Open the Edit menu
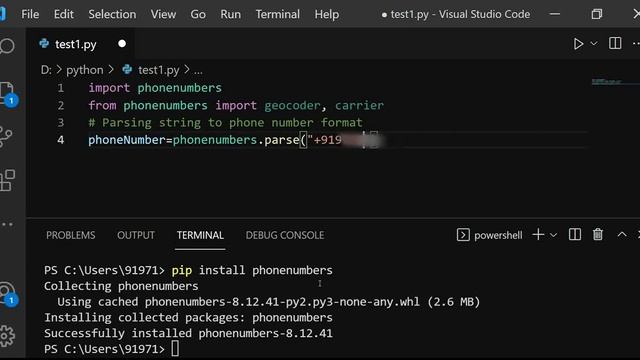This screenshot has width=640, height=360. [x=64, y=14]
